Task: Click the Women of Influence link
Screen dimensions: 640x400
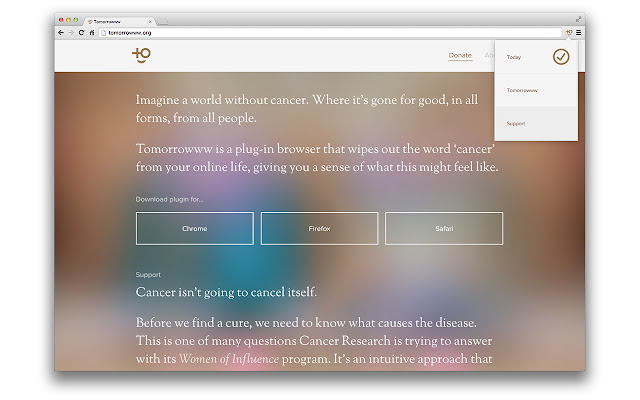Action: coord(229,359)
